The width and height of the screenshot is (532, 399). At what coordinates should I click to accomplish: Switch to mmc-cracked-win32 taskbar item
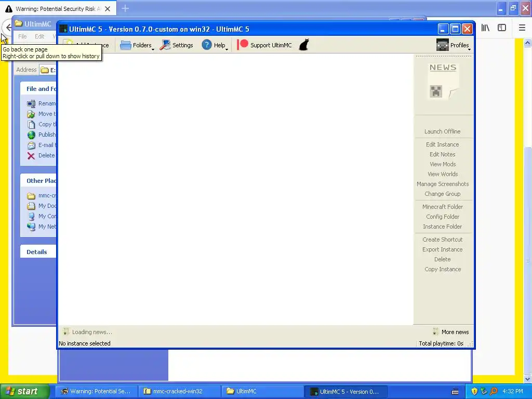coord(179,391)
